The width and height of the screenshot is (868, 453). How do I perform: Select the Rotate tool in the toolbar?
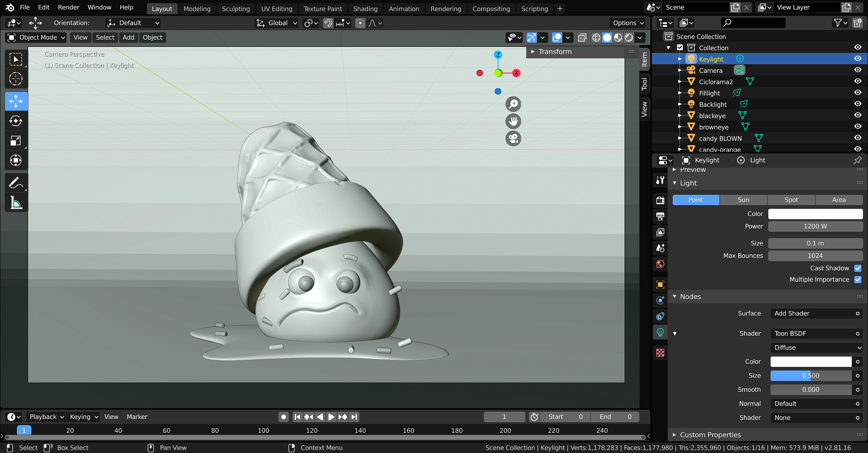pos(16,121)
